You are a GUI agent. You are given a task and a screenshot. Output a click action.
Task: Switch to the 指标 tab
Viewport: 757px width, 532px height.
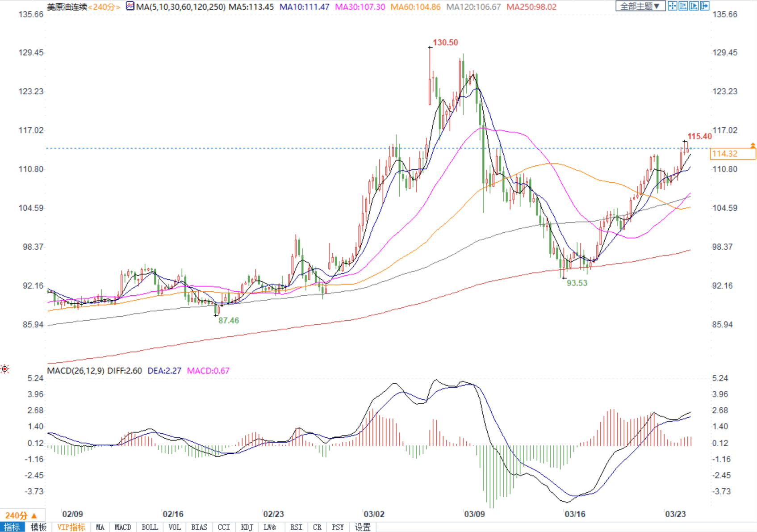click(x=12, y=528)
